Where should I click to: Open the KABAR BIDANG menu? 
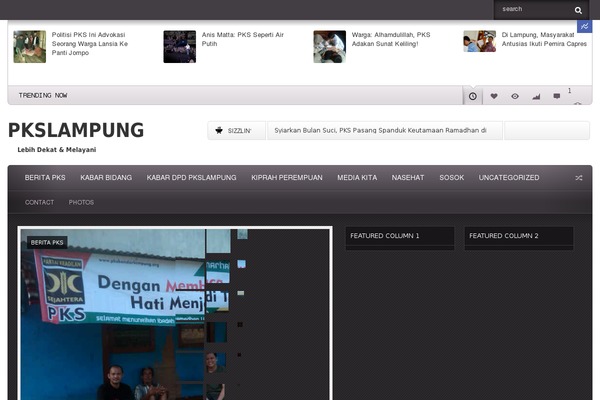coord(106,178)
